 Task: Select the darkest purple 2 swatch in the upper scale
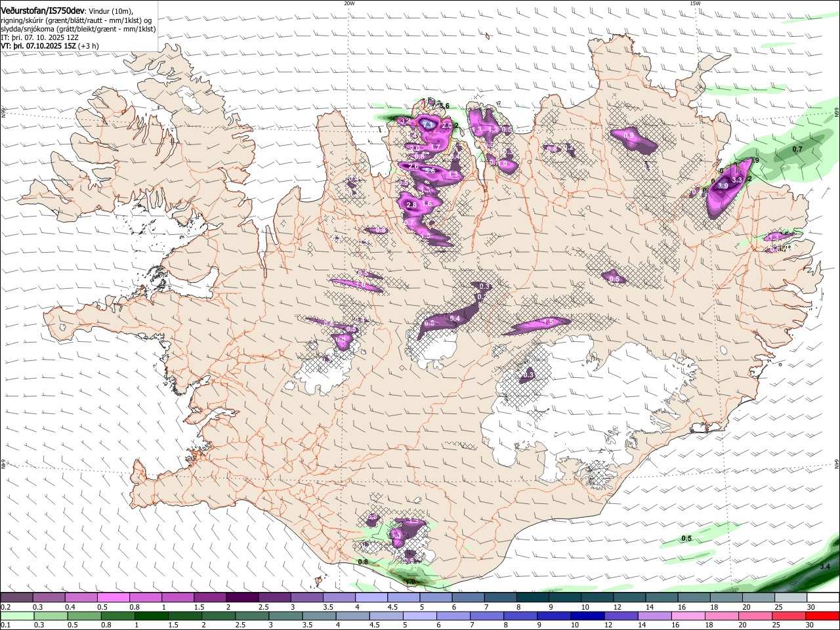click(241, 598)
